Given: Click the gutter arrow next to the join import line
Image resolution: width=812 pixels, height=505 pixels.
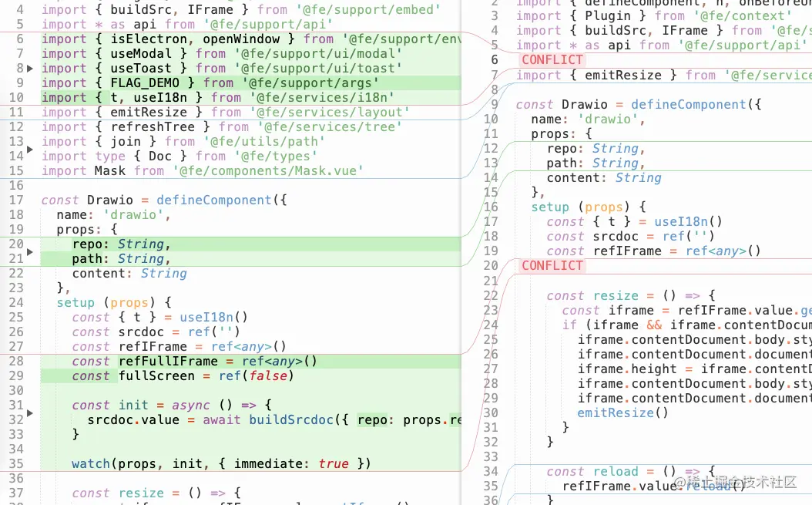Looking at the screenshot, I should (x=30, y=150).
